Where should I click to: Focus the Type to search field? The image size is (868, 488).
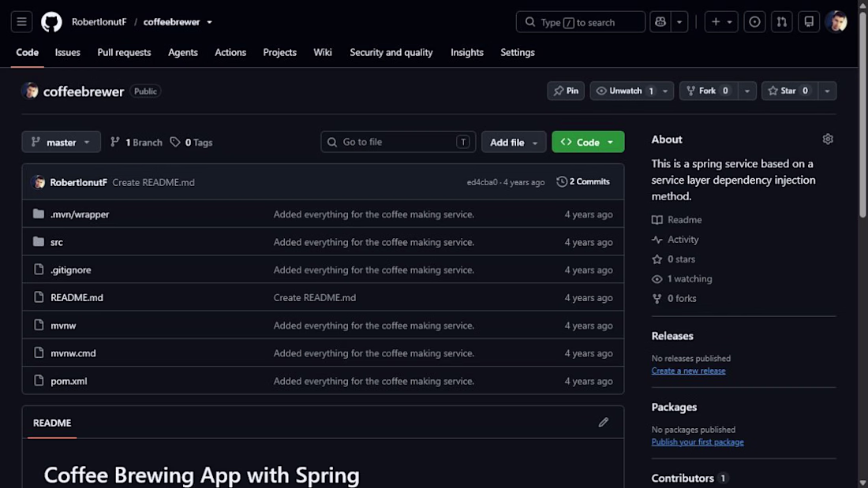click(x=580, y=22)
